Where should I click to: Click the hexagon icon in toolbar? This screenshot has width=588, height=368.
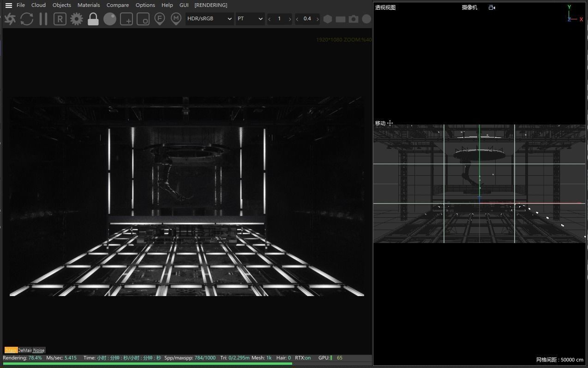[x=328, y=19]
